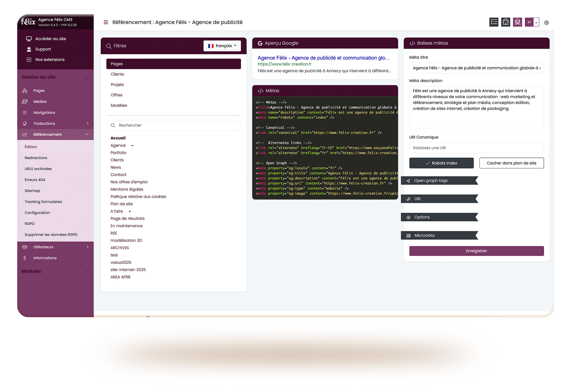
Task: Click the Félix logo
Action: [x=28, y=22]
